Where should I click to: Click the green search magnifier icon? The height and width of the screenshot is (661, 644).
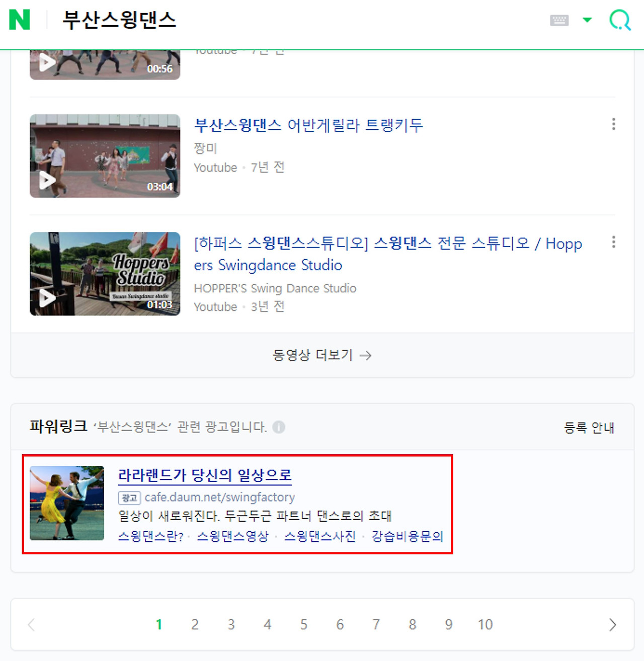tap(620, 20)
